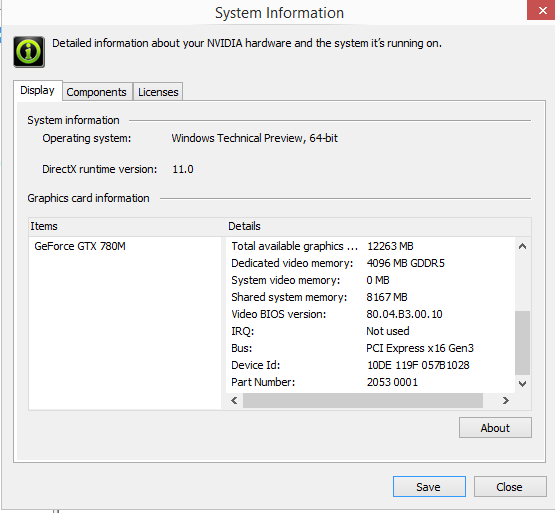The height and width of the screenshot is (513, 555).
Task: Click the Close button at bottom
Action: point(510,487)
